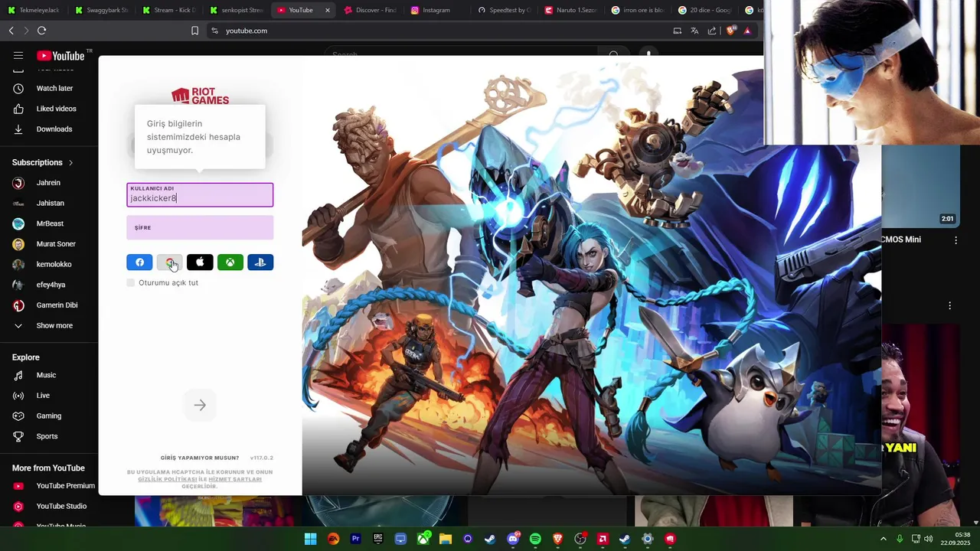Go to YouTube home via logo
Viewport: 980px width, 551px height.
[x=60, y=55]
